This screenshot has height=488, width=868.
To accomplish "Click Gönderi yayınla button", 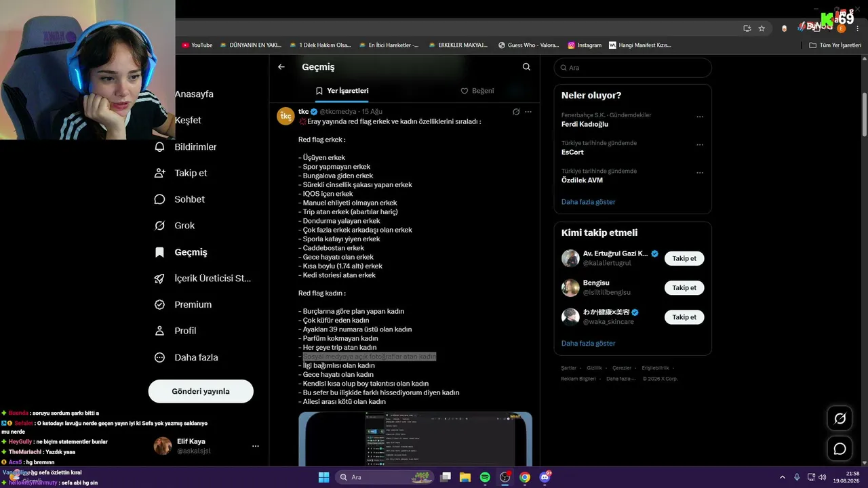I will pos(201,391).
